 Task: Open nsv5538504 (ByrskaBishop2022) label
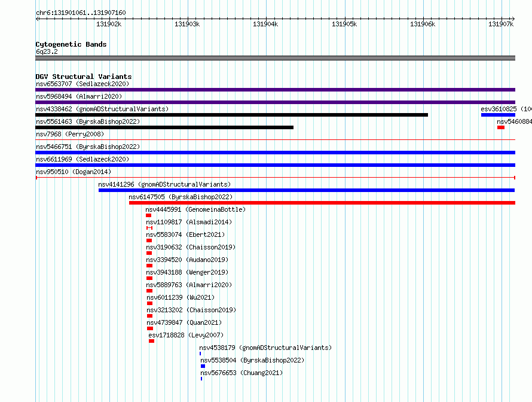pos(252,360)
